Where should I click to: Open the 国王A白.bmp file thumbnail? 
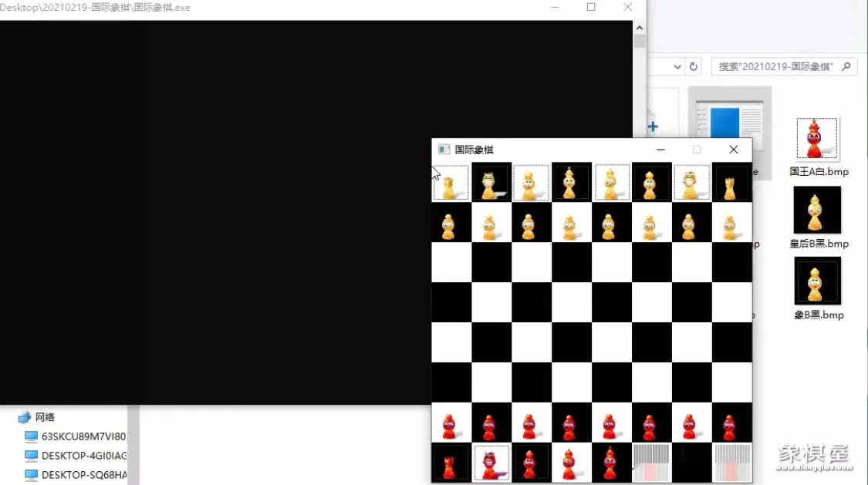(818, 140)
